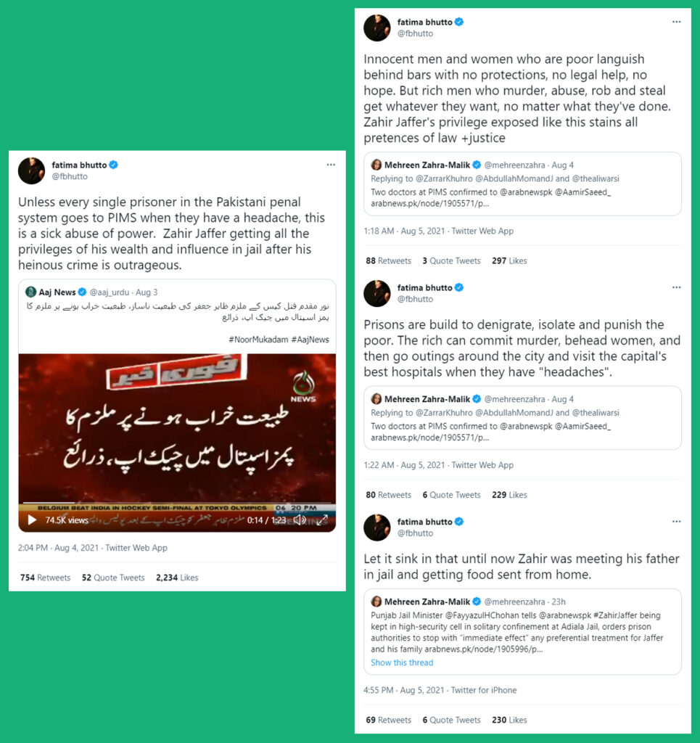This screenshot has height=743, width=700.
Task: Open the Show this thread link
Action: (402, 662)
